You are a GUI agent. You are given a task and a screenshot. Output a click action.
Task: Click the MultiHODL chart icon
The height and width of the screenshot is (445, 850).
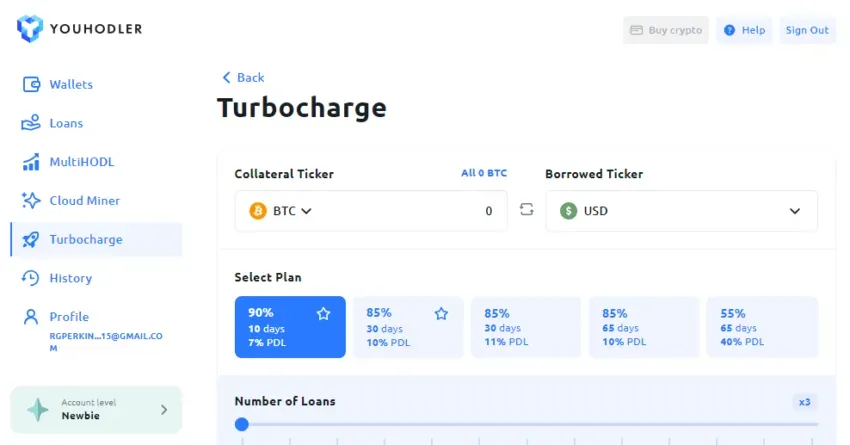pos(31,162)
